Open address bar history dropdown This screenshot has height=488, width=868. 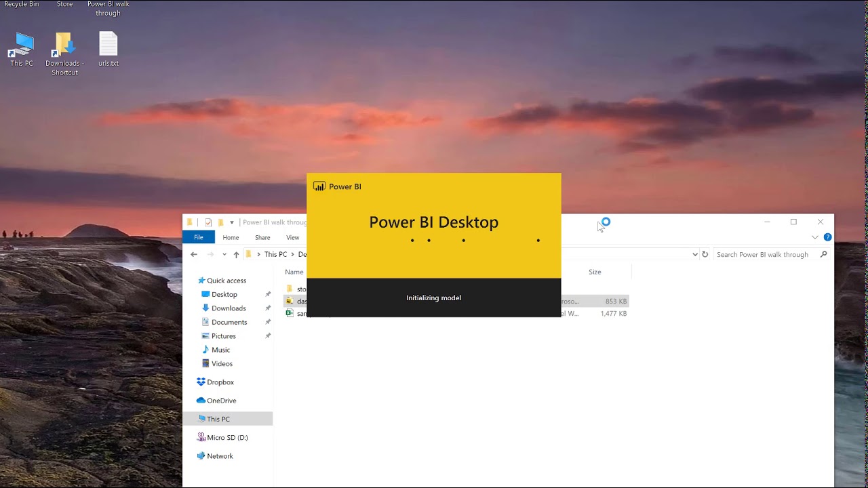(694, 254)
